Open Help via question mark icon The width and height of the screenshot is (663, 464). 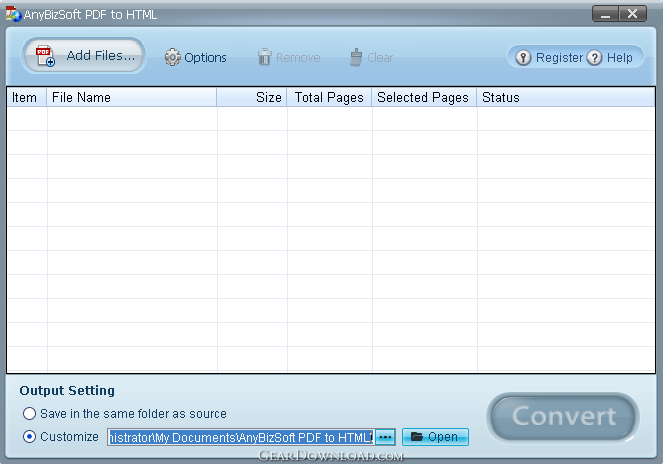pyautogui.click(x=595, y=57)
